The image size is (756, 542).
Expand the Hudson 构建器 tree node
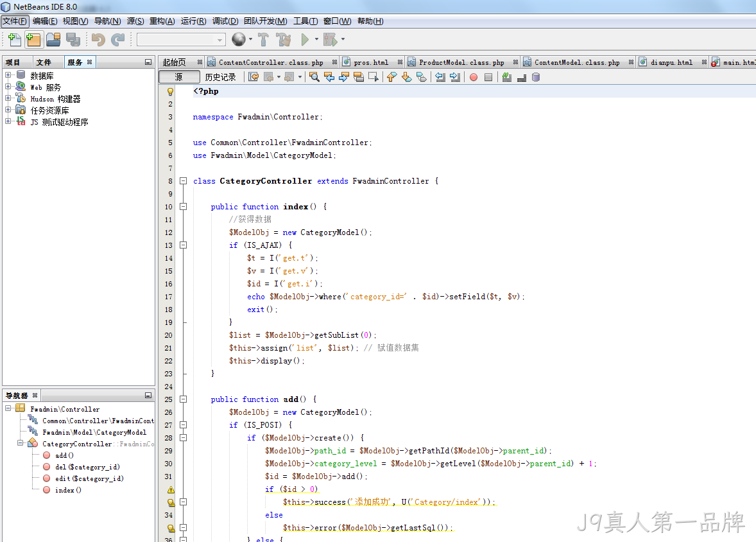point(8,98)
